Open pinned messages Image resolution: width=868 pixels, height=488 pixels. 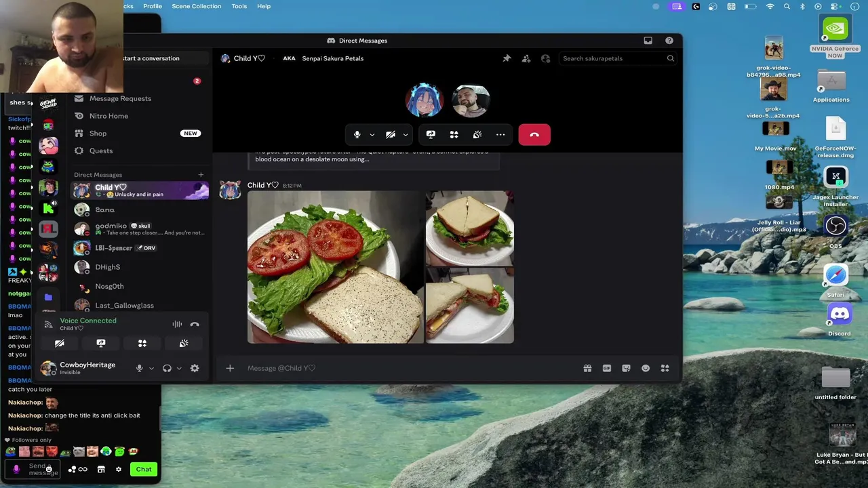pyautogui.click(x=507, y=58)
